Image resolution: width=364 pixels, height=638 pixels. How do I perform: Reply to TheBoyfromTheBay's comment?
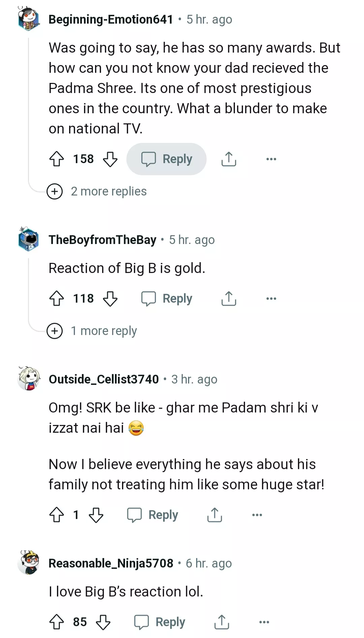pyautogui.click(x=166, y=299)
